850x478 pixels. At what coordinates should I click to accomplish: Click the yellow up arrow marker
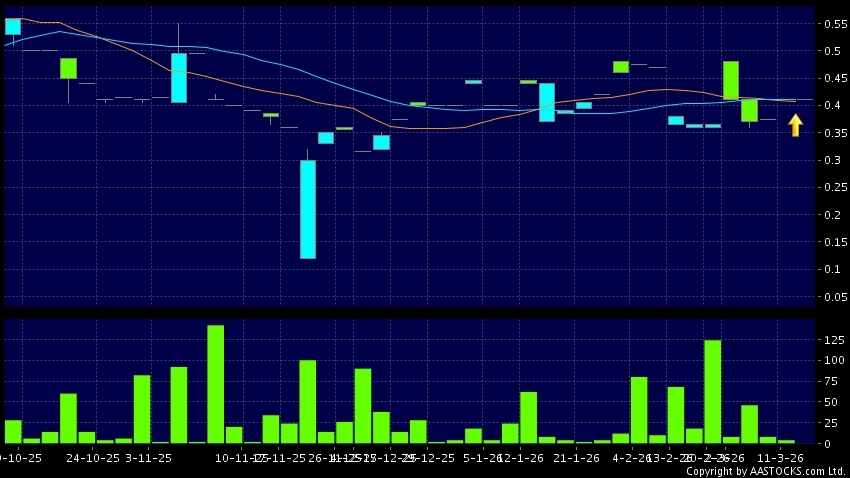point(795,125)
